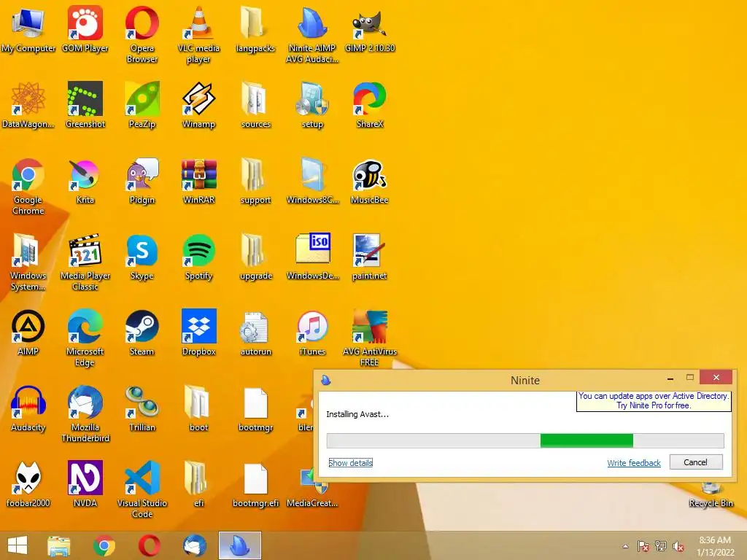This screenshot has height=560, width=747.
Task: Minimize the Ninite window
Action: coord(670,378)
